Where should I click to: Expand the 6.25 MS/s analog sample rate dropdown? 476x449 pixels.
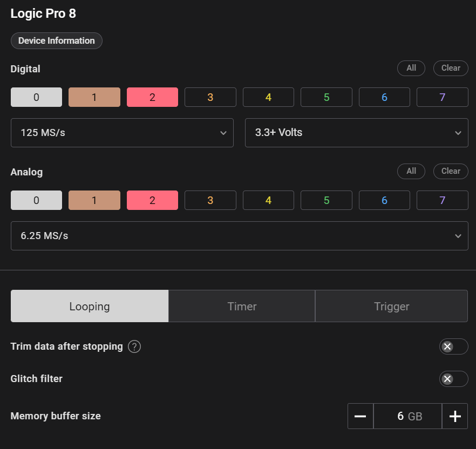239,236
